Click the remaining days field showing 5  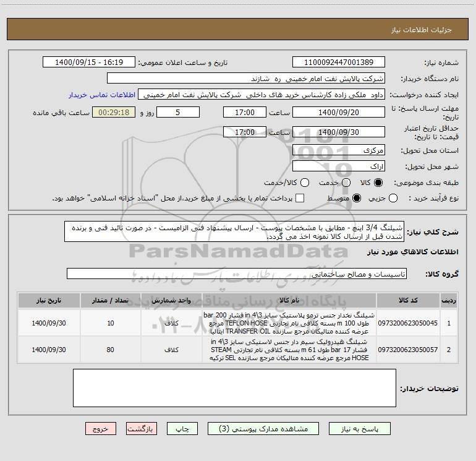click(x=178, y=112)
